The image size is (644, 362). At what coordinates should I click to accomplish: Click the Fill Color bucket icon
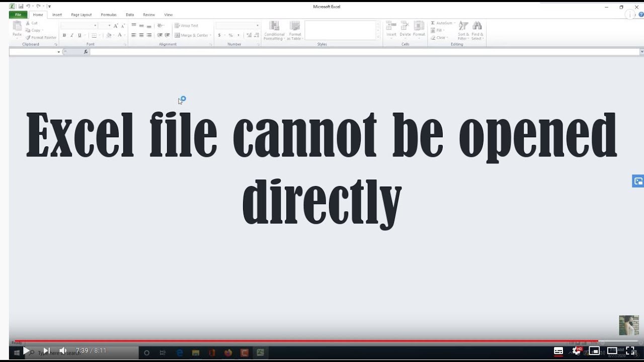click(x=109, y=35)
